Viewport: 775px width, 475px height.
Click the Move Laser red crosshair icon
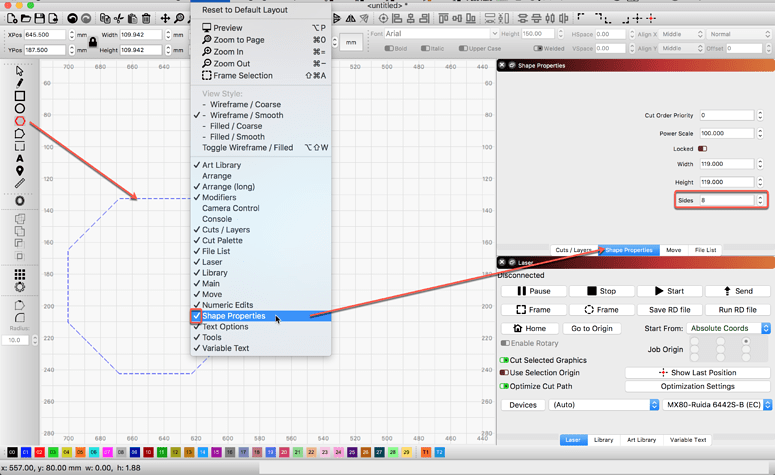click(x=651, y=19)
